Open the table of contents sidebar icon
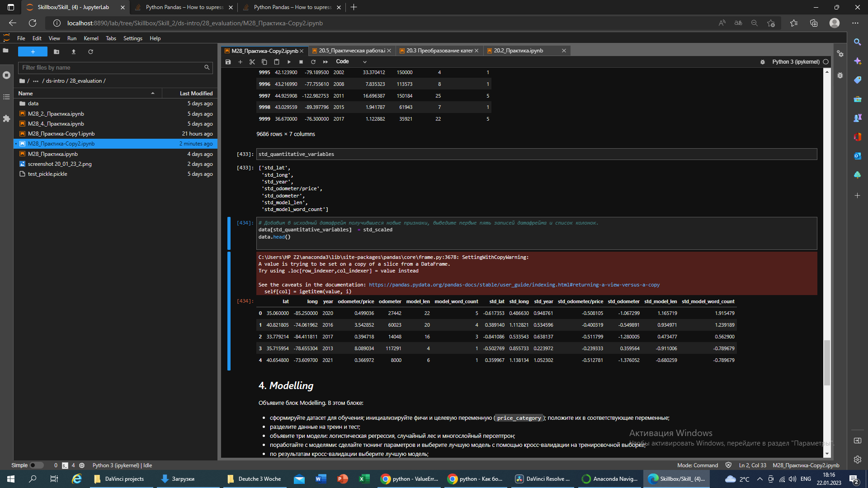Screen dimensions: 868x488 coord(6,97)
